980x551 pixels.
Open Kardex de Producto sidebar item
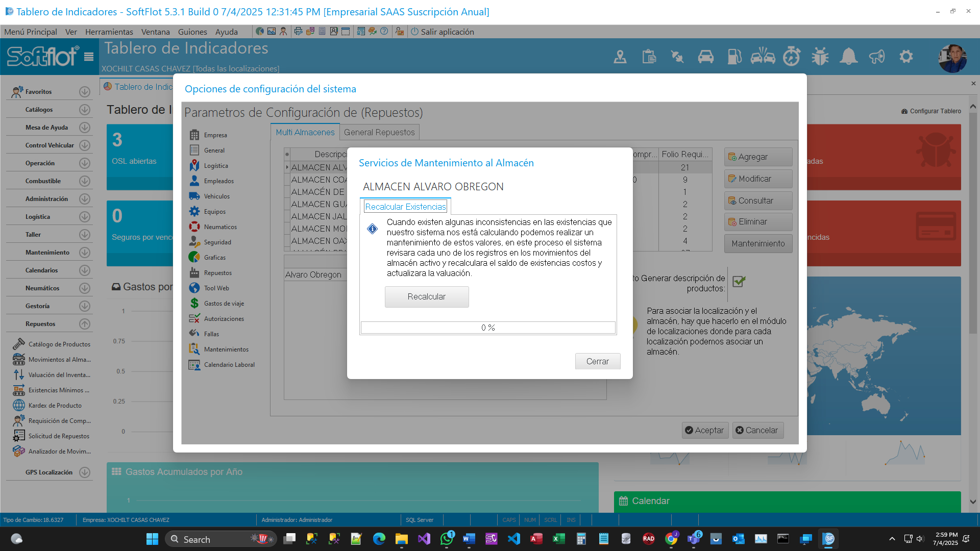coord(55,406)
